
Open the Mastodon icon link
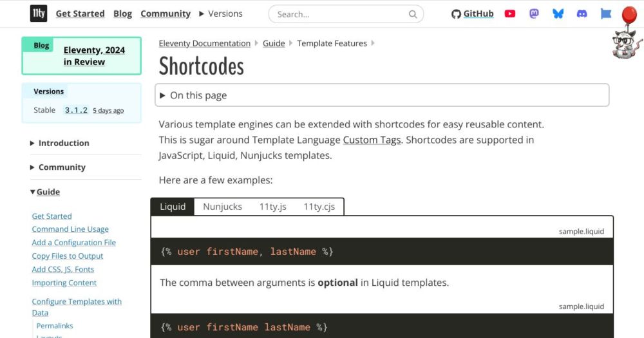point(534,14)
